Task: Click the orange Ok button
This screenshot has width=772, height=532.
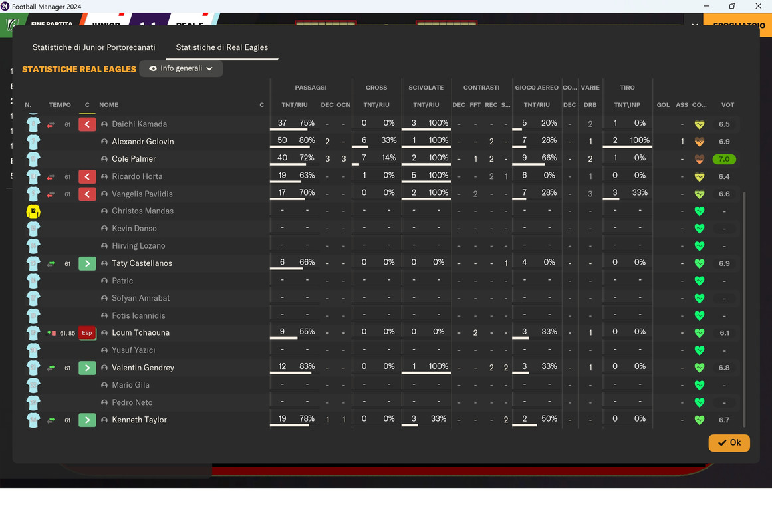Action: point(729,442)
